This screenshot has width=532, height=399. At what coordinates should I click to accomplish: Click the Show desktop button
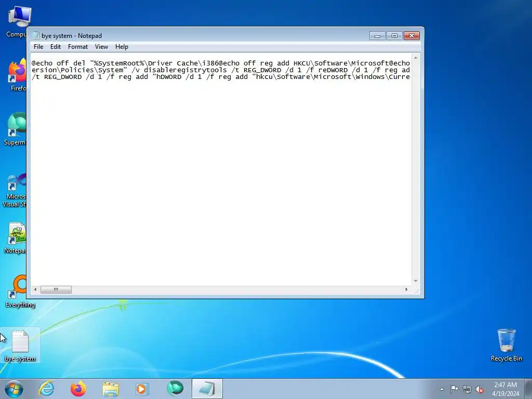pyautogui.click(x=528, y=389)
